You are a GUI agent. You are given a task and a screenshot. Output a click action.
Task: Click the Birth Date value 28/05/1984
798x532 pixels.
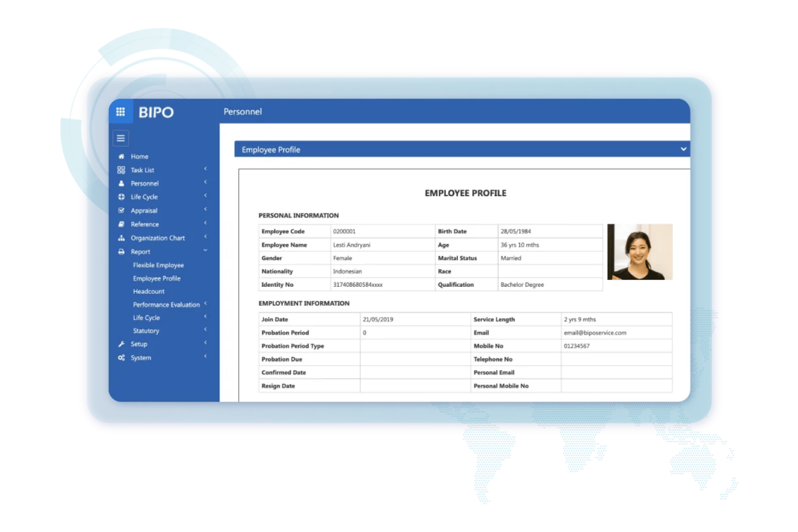[x=516, y=231]
